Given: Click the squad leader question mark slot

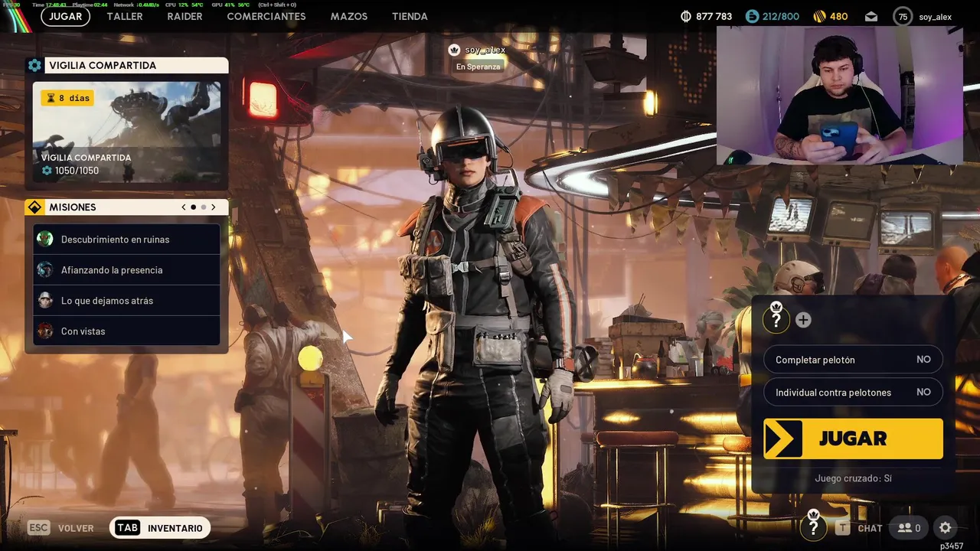Looking at the screenshot, I should click(776, 318).
